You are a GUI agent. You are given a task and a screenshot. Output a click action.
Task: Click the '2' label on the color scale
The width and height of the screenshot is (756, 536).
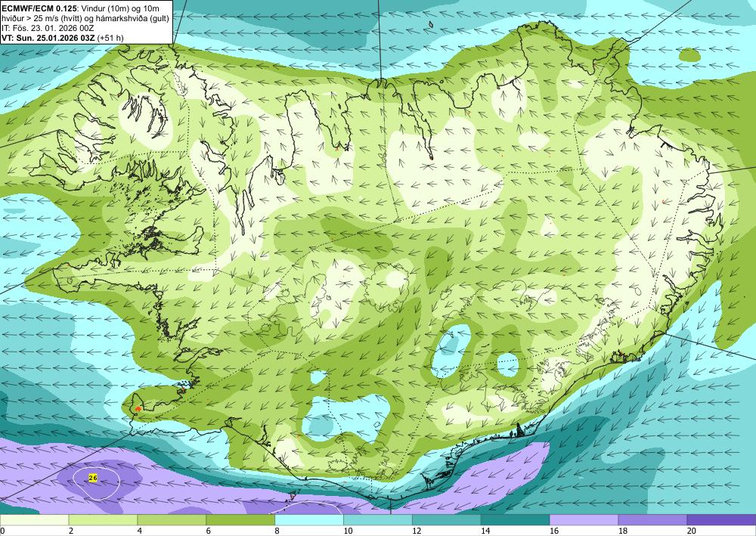71,531
